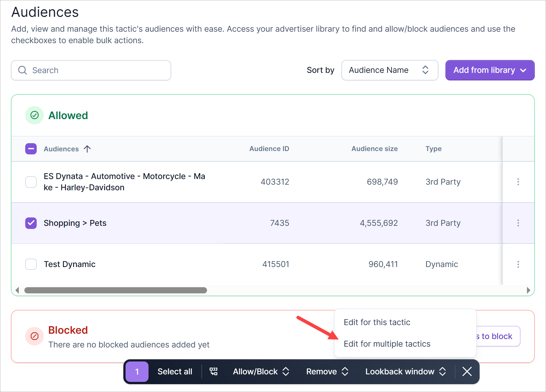Uncheck the Shopping > Pets checkbox

click(31, 223)
